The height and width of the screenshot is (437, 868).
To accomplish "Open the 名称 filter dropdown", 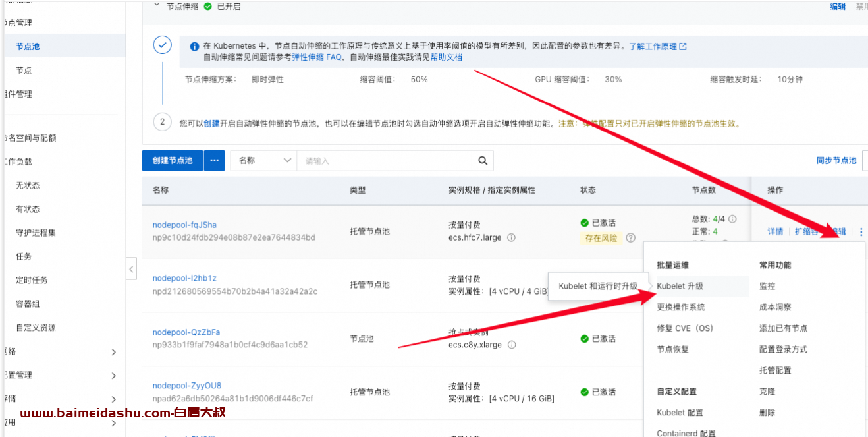I will point(263,160).
